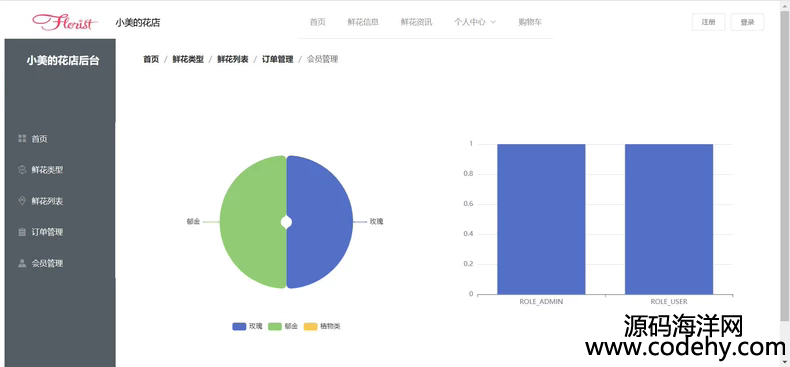Toggle the 植物类 legend item

(322, 326)
